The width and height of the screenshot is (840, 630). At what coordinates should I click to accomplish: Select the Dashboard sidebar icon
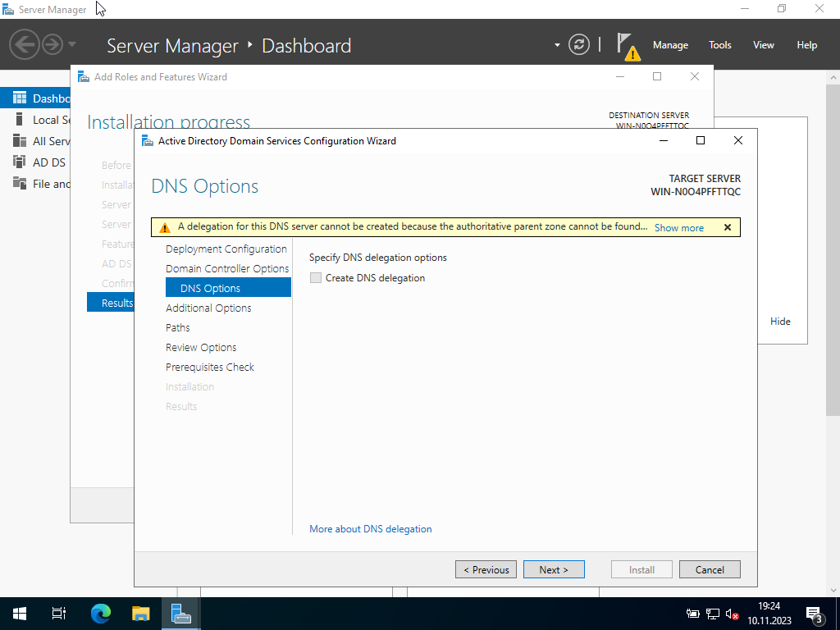coord(20,98)
